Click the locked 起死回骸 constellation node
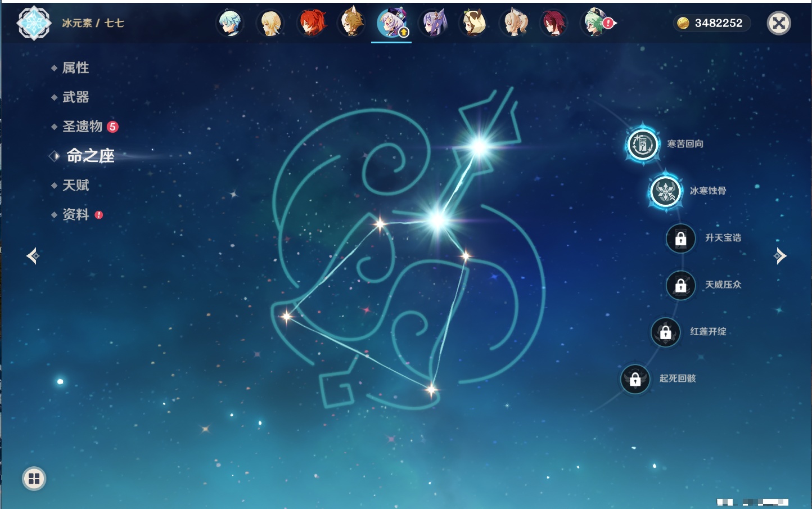This screenshot has width=812, height=509. (x=635, y=379)
